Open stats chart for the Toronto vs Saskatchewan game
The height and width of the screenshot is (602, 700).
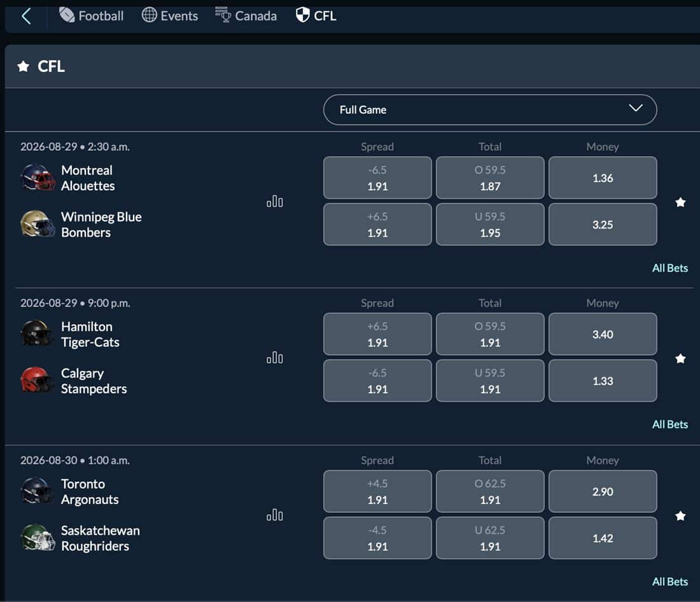pos(274,515)
